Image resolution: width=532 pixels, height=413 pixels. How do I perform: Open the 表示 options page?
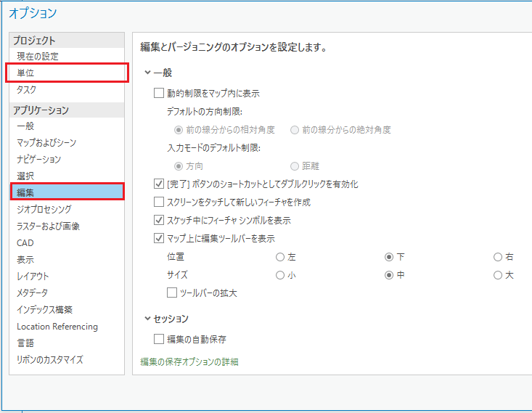tap(67, 260)
